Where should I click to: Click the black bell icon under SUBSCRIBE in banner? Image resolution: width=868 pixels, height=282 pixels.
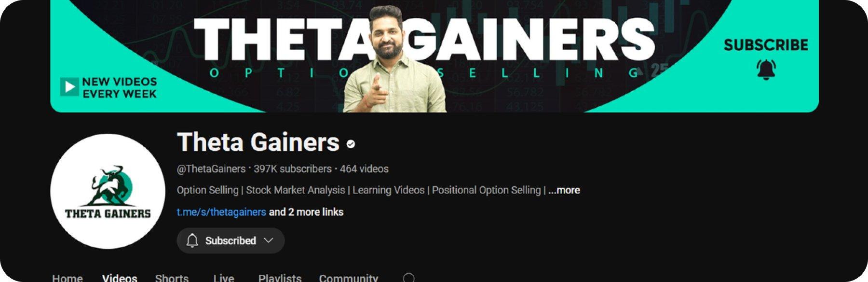point(766,70)
